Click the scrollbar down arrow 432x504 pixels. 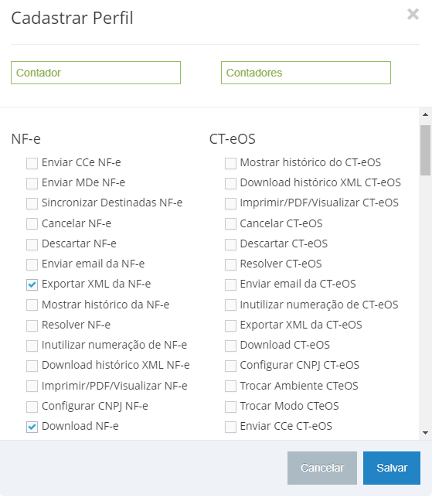[x=425, y=433]
